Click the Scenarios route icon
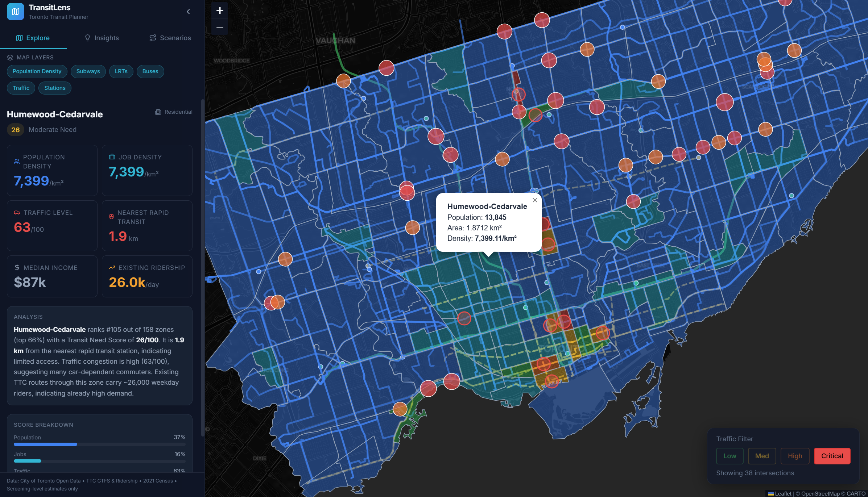Viewport: 868px width, 497px height. pos(153,38)
